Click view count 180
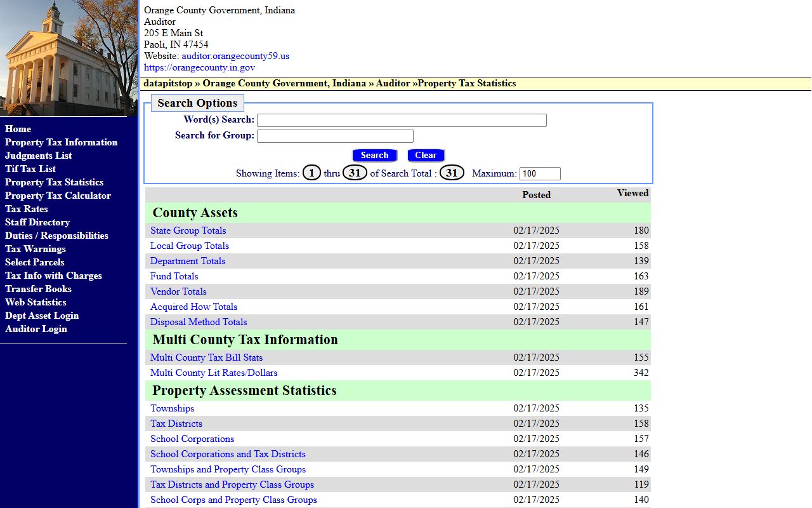The width and height of the screenshot is (812, 508). click(x=641, y=231)
